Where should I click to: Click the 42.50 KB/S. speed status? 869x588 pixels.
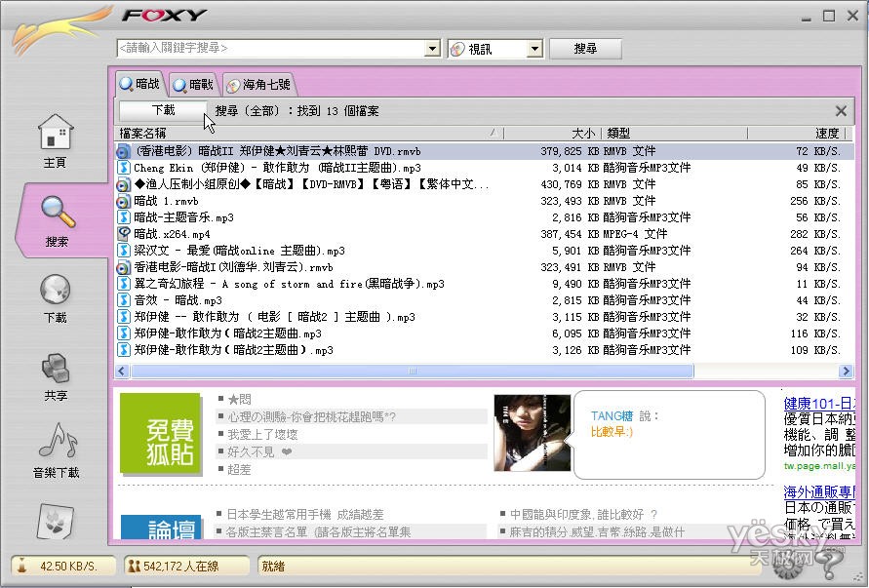click(x=63, y=566)
